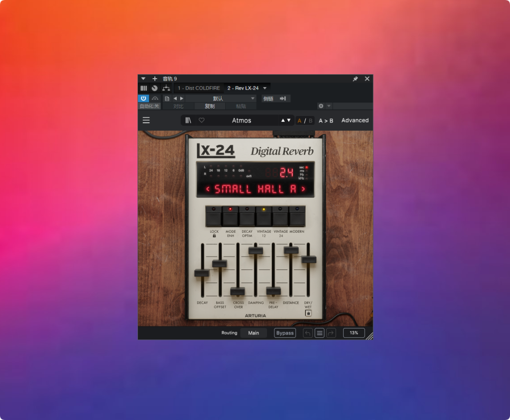Pin the plugin window open
Viewport: 510px width, 420px height.
[355, 79]
